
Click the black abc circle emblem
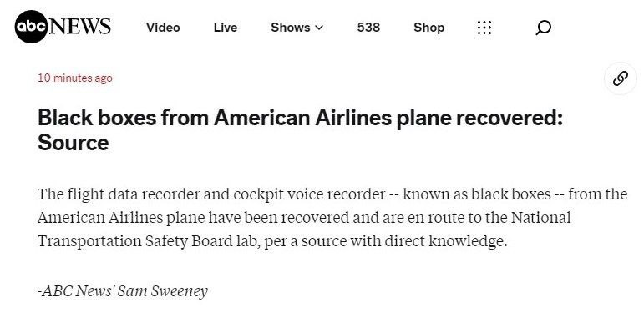31,27
